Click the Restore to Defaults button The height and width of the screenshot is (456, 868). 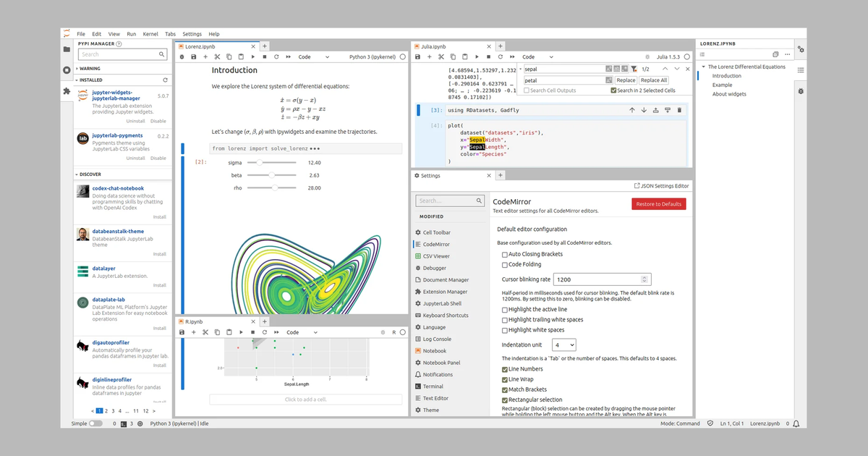click(x=659, y=204)
